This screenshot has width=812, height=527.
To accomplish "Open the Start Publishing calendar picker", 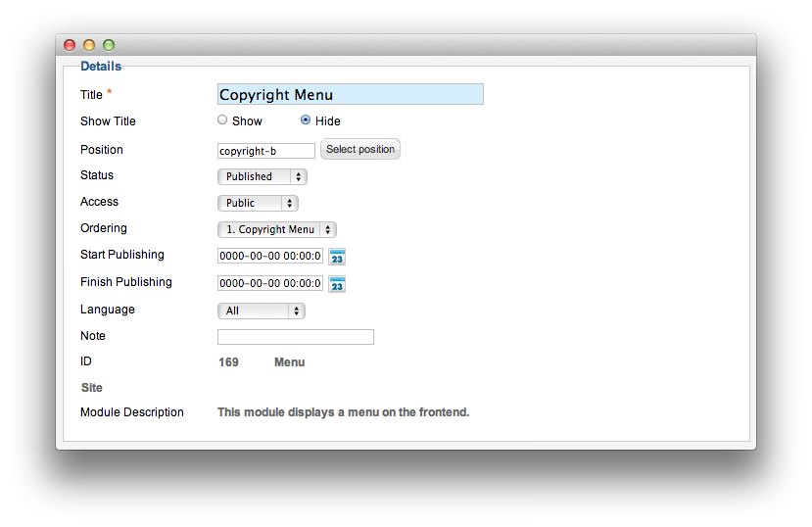I will [x=337, y=257].
